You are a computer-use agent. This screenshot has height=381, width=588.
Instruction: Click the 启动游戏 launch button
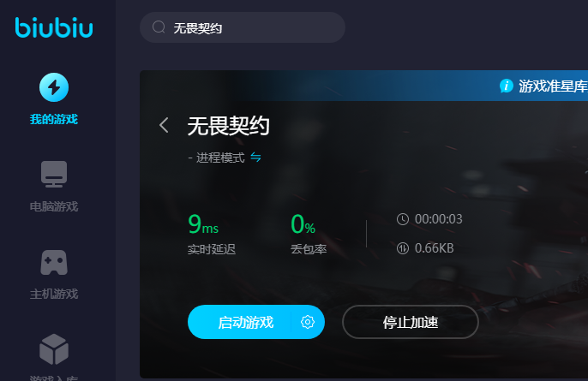point(246,322)
